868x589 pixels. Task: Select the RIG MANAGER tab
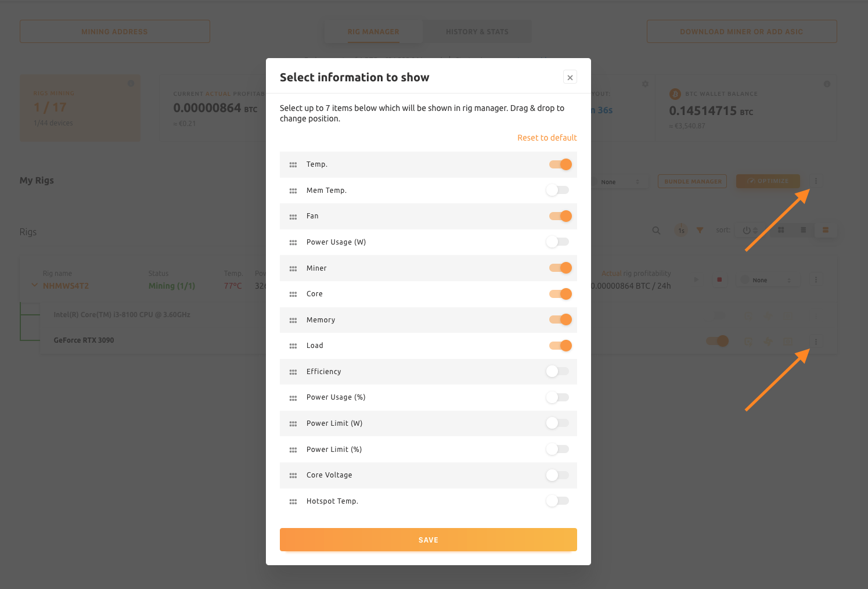point(373,31)
